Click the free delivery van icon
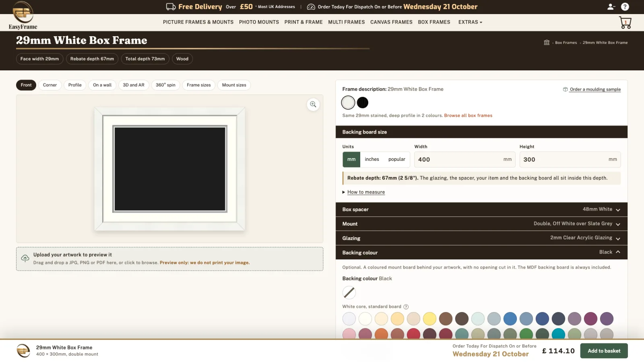The width and height of the screenshot is (644, 362). coord(171,6)
